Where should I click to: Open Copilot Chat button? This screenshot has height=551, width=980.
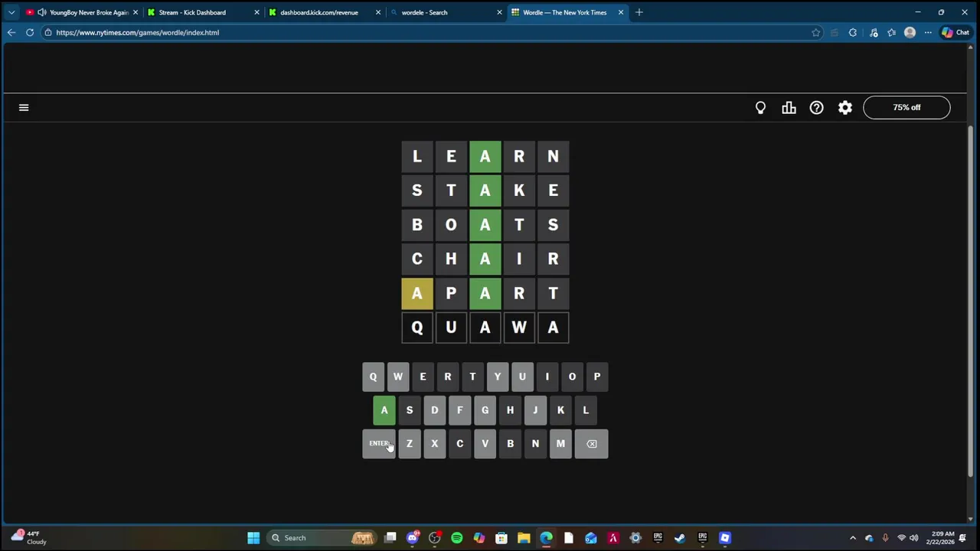pos(955,33)
